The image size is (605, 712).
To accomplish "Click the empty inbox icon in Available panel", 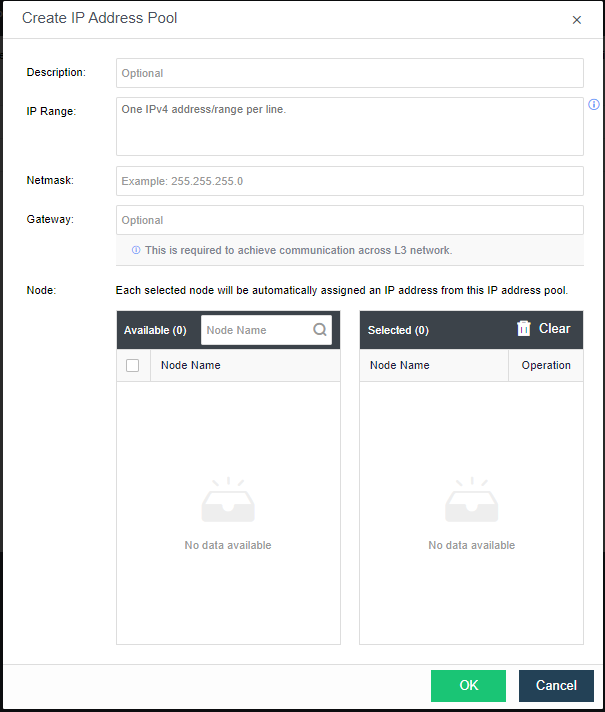I will [228, 501].
